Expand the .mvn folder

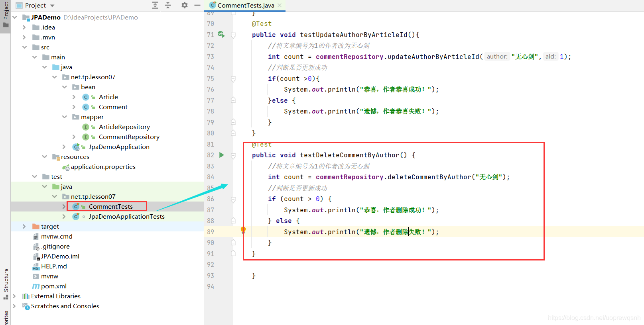pyautogui.click(x=24, y=37)
